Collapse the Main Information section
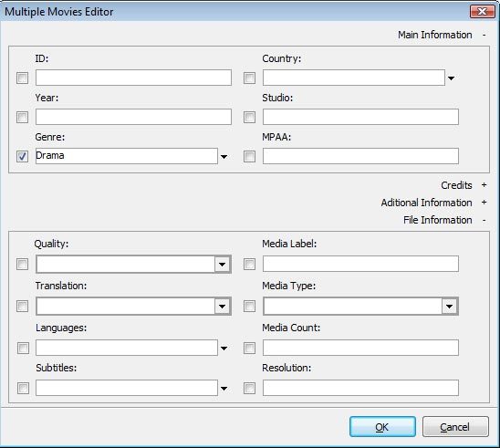This screenshot has width=500, height=448. (x=484, y=35)
